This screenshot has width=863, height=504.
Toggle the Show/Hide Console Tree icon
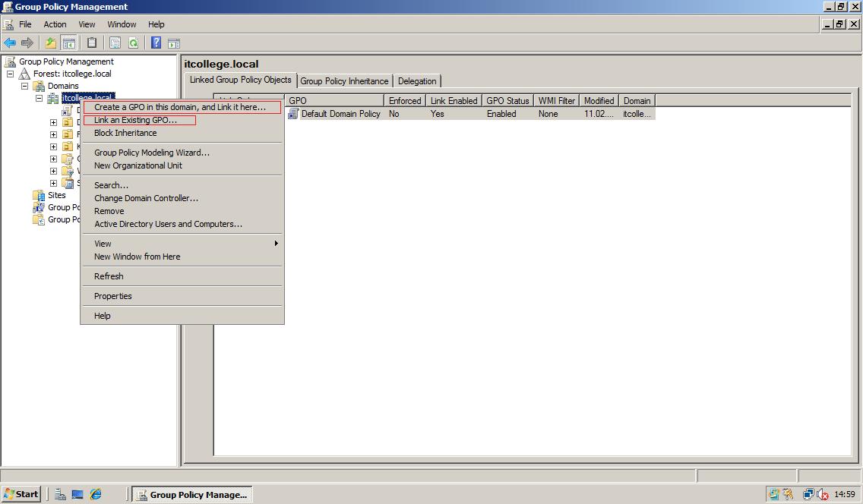(69, 43)
